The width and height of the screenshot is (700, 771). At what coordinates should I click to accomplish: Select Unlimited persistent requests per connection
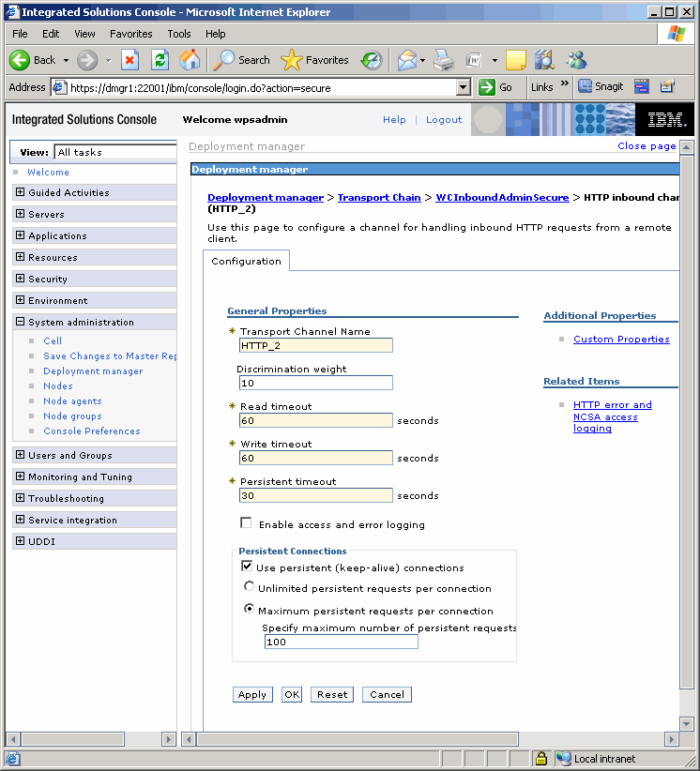(x=249, y=587)
